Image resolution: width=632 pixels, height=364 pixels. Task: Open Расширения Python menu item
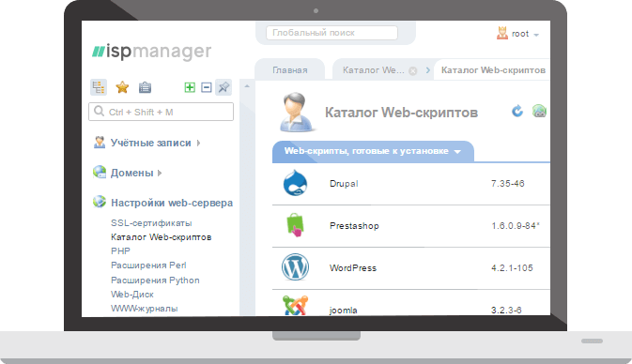pos(155,281)
